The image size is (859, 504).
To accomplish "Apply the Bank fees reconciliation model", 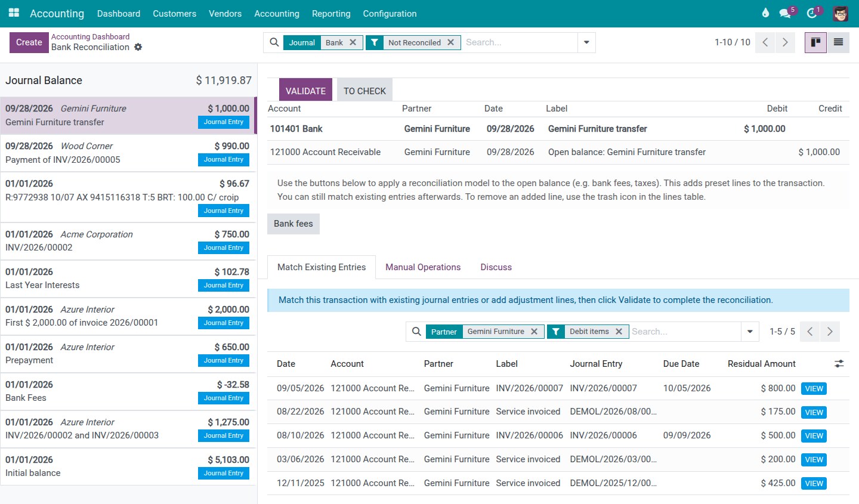I will point(293,224).
